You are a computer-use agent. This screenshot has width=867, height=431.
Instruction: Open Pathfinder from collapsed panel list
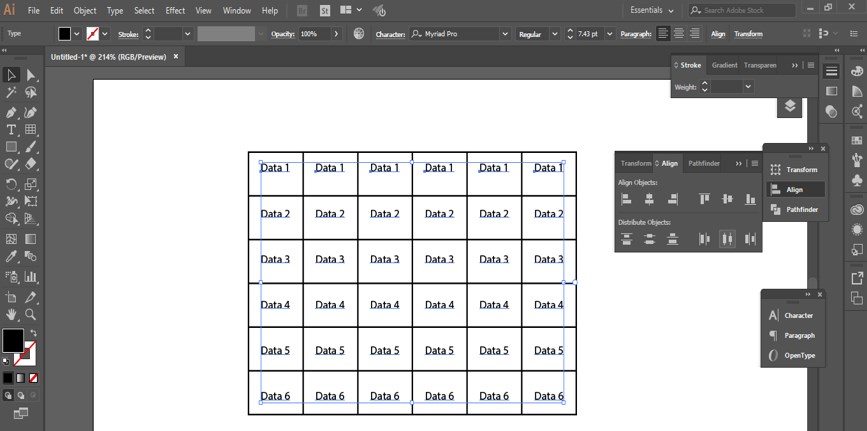(x=796, y=209)
